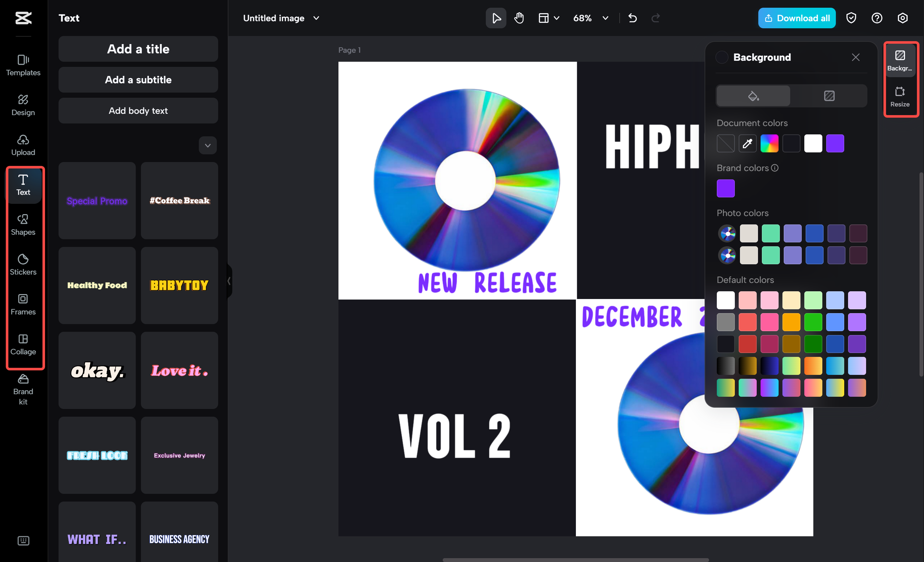Select the solid fill bucket option

pos(753,95)
